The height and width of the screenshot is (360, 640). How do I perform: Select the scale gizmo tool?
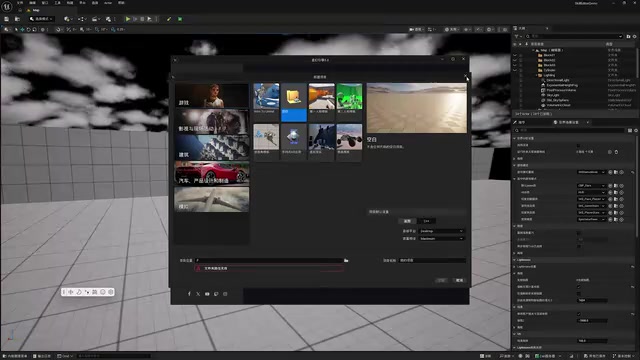34,30
